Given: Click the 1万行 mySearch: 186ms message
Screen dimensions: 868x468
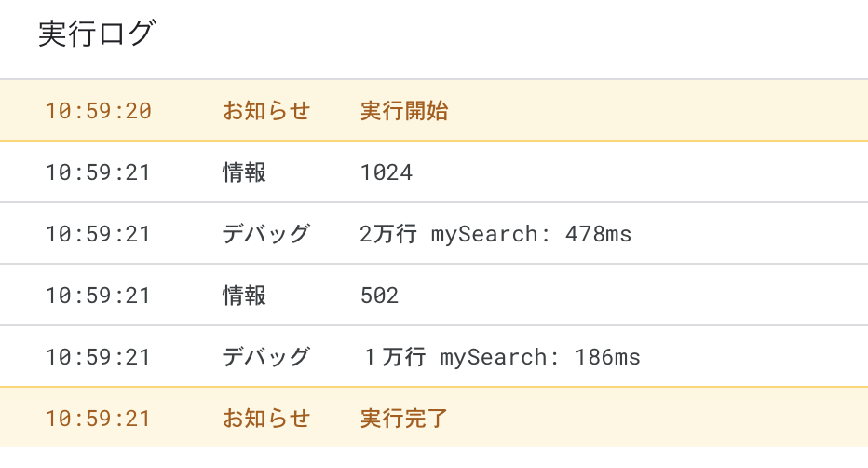Looking at the screenshot, I should click(x=502, y=357).
